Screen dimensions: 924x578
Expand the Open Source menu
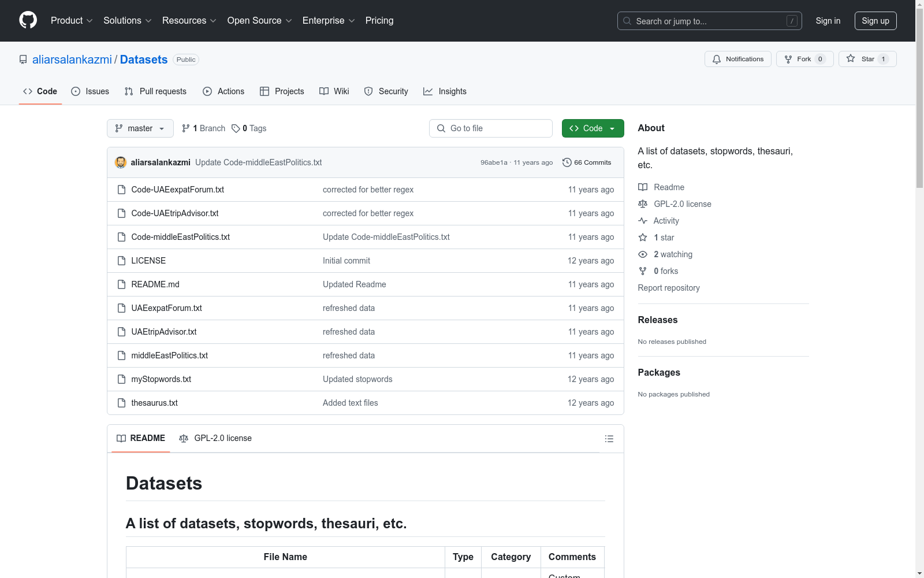(260, 21)
